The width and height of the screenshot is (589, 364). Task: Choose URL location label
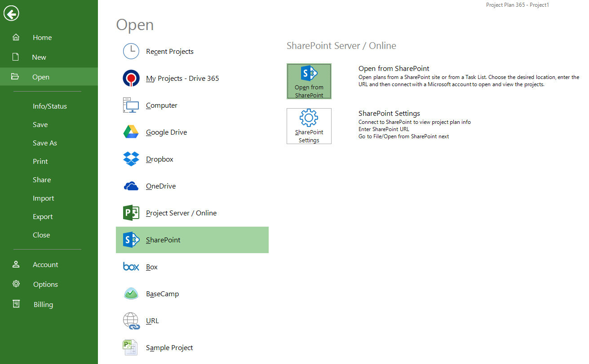[x=152, y=321]
